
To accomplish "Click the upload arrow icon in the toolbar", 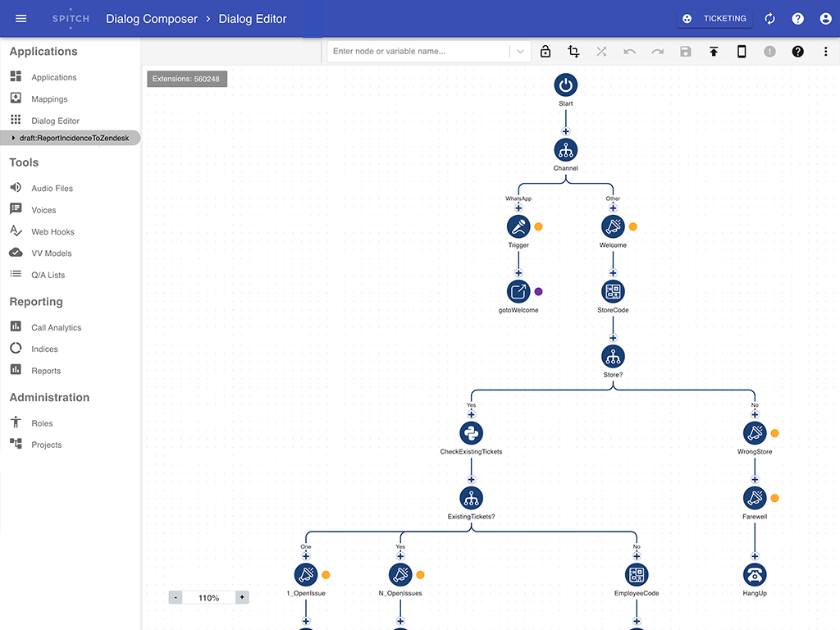I will coord(713,51).
